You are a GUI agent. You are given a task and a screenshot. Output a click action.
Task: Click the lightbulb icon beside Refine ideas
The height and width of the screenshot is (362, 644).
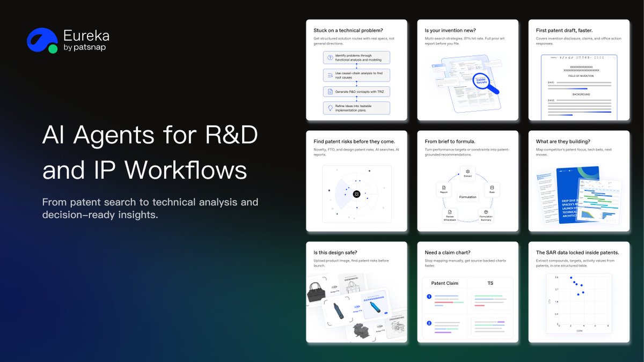[x=330, y=108]
